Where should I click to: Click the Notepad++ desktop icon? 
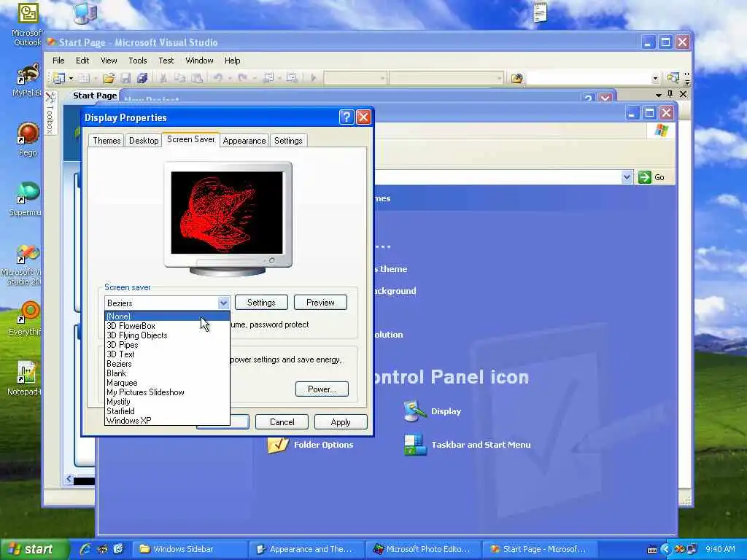(x=26, y=373)
